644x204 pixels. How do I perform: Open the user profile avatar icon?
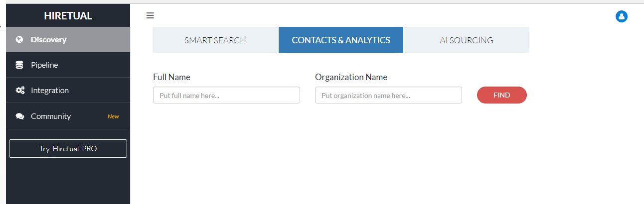click(x=622, y=16)
